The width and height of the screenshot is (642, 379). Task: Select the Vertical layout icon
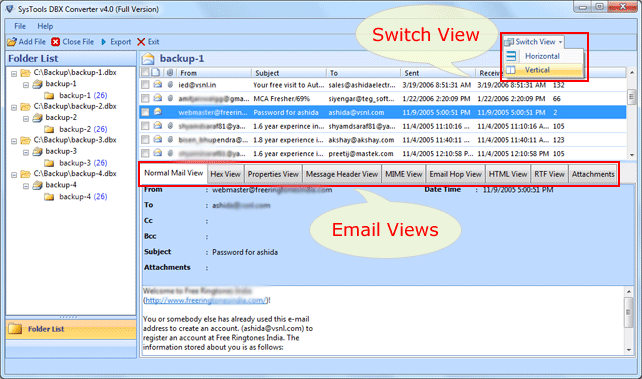click(511, 70)
